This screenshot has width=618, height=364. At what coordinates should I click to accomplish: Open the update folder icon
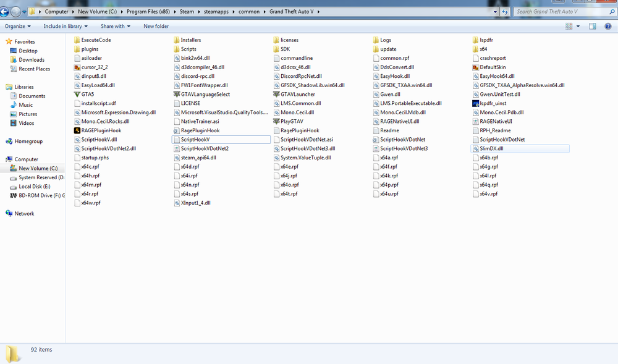(x=376, y=49)
